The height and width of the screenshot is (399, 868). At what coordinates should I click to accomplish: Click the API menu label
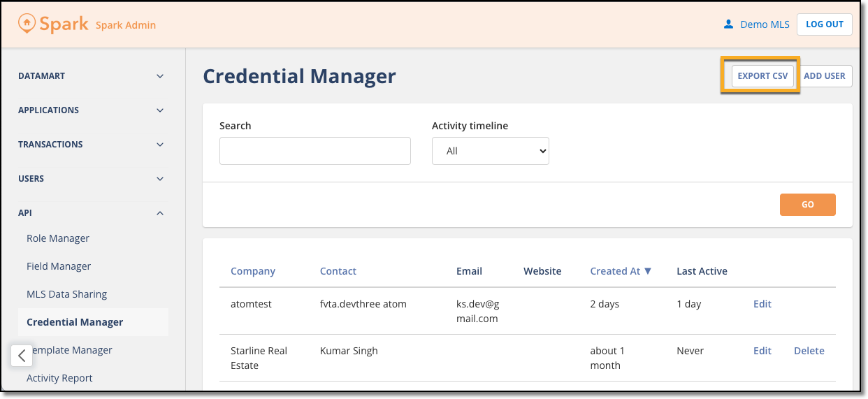click(x=25, y=213)
